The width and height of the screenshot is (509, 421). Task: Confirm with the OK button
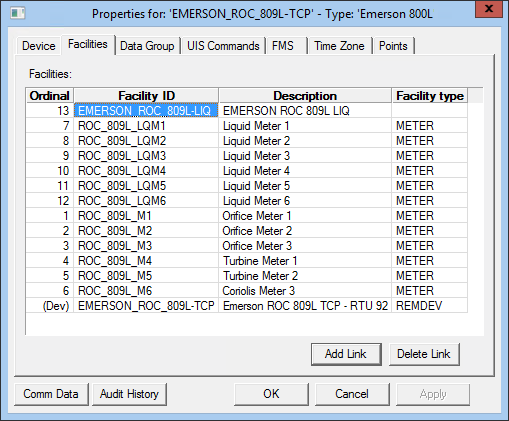(271, 394)
